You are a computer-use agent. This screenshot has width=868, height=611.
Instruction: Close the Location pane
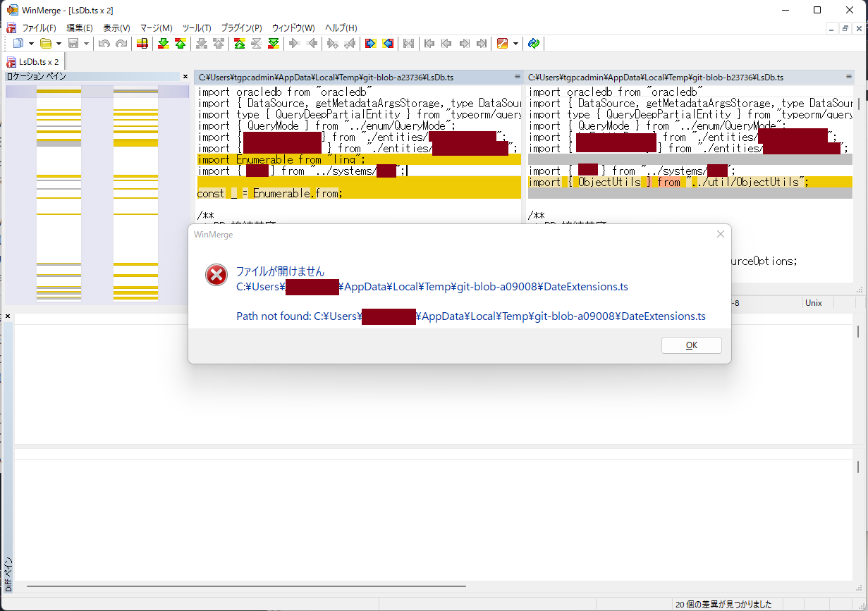tap(185, 76)
